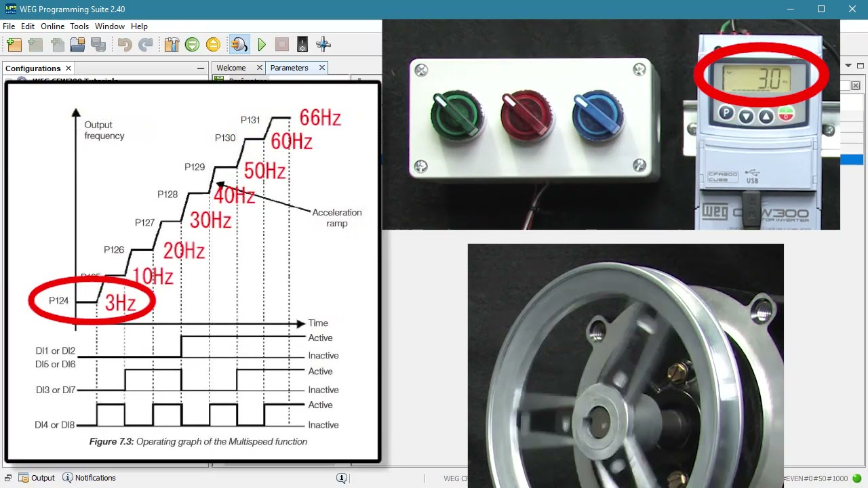Screen dimensions: 868x488
Task: Click the greyed-out document-plus toolbar icon
Action: tap(58, 45)
